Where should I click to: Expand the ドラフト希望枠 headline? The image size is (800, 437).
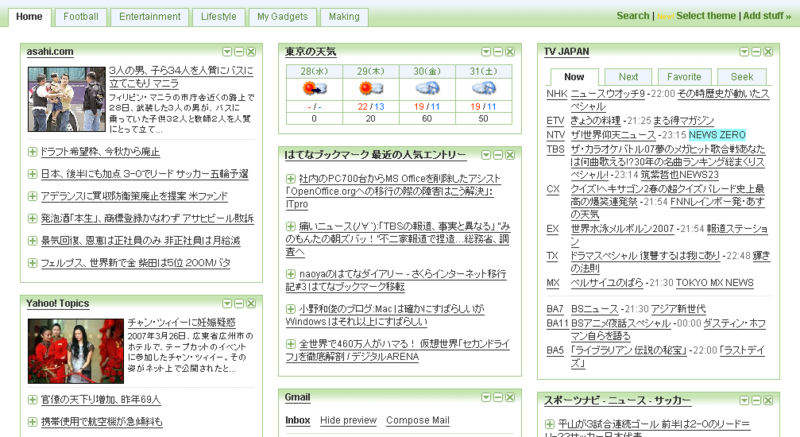pyautogui.click(x=32, y=152)
